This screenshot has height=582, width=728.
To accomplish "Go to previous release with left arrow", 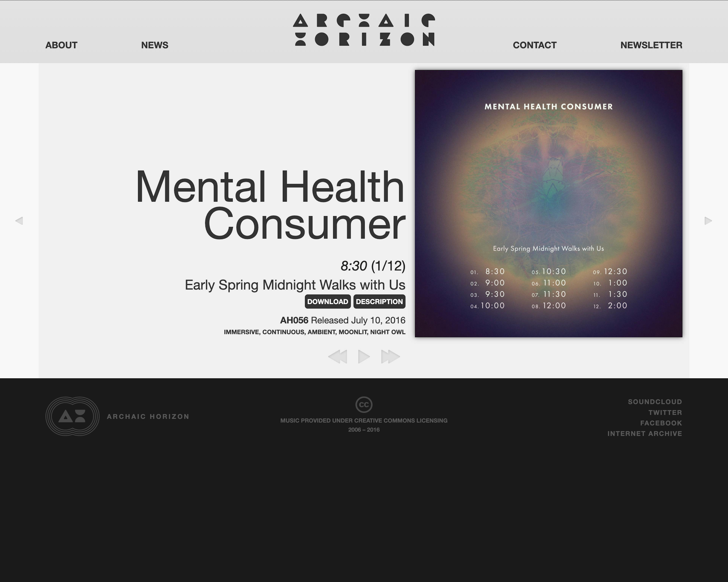I will click(19, 221).
